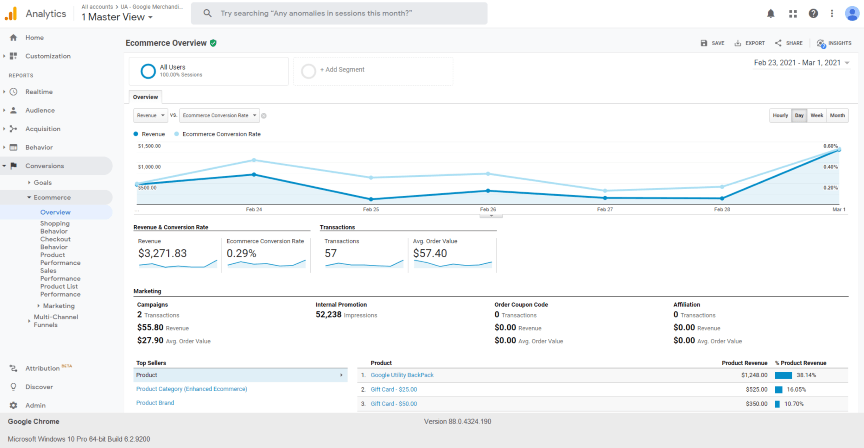The height and width of the screenshot is (448, 864).
Task: Click the Home house icon
Action: pos(13,37)
